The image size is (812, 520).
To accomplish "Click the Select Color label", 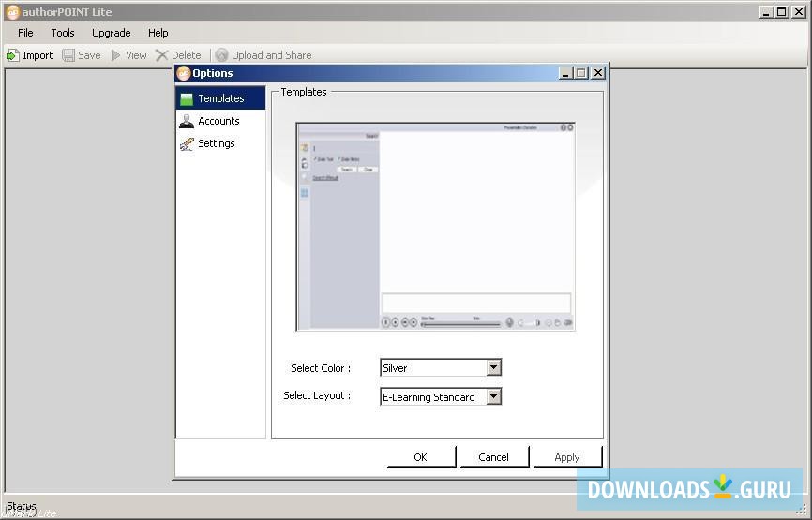I will [321, 368].
